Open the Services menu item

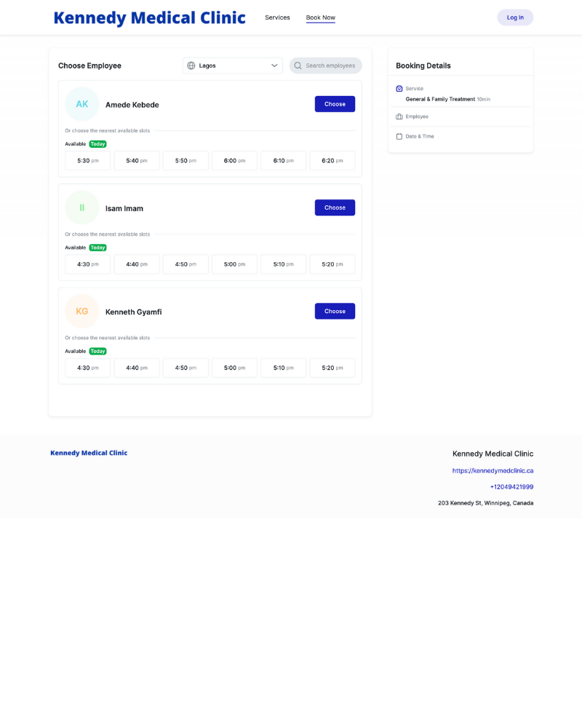click(277, 17)
